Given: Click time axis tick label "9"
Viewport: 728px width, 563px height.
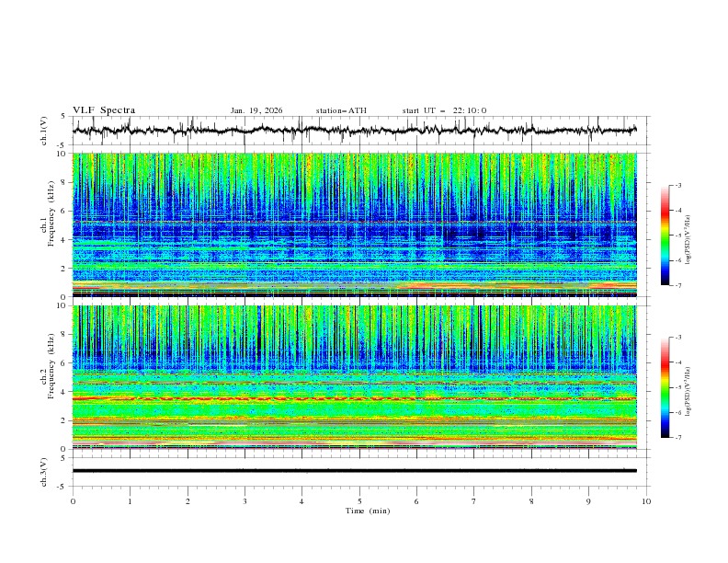Looking at the screenshot, I should pos(588,501).
